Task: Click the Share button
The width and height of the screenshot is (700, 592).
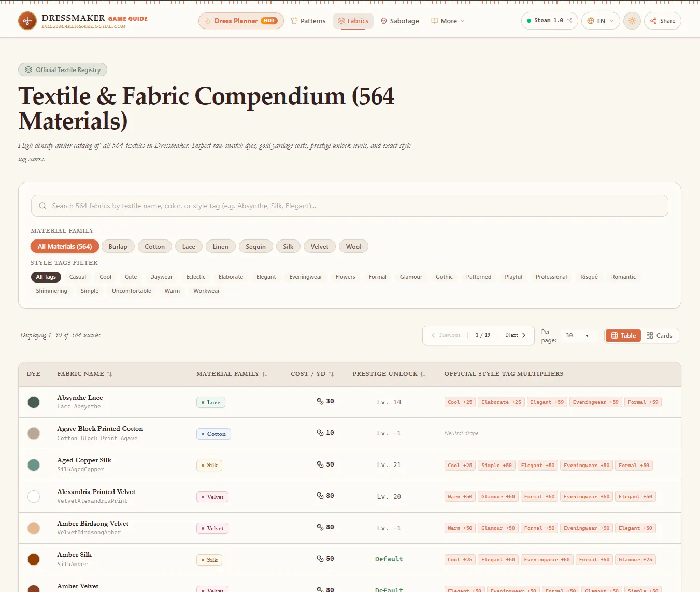Action: [662, 21]
